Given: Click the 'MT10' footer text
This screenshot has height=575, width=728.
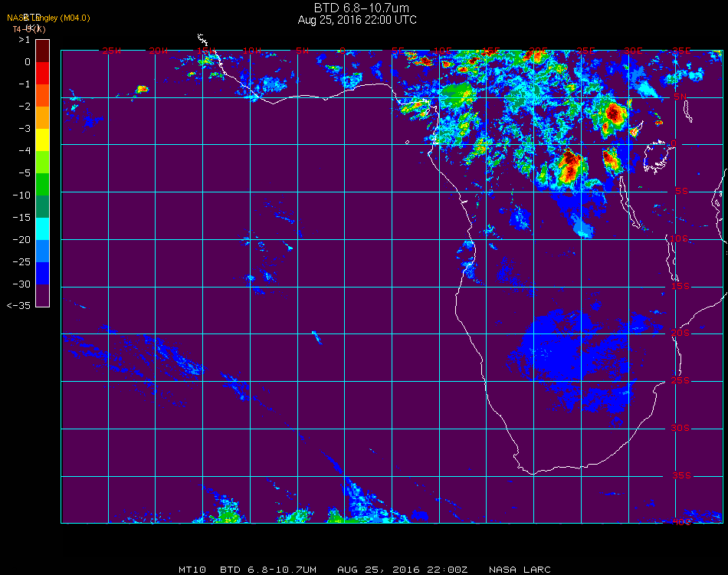Looking at the screenshot, I should coord(192,570).
